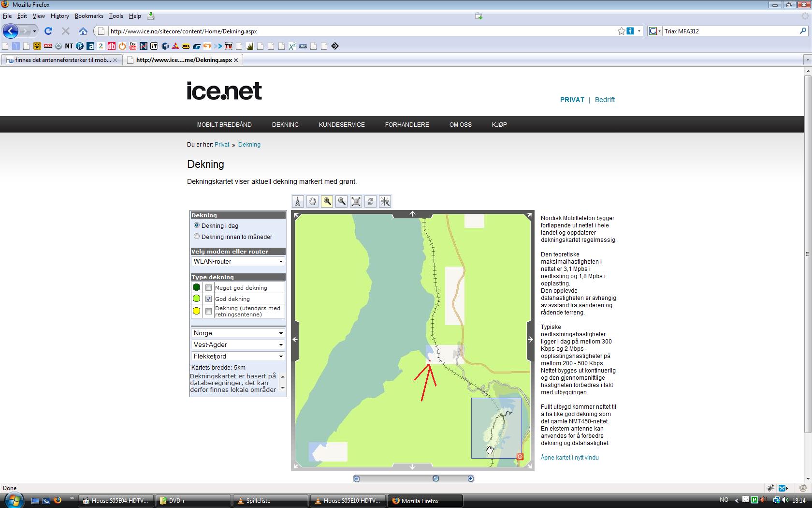The image size is (812, 508).
Task: Click Privat in the breadcrumb
Action: pyautogui.click(x=222, y=145)
